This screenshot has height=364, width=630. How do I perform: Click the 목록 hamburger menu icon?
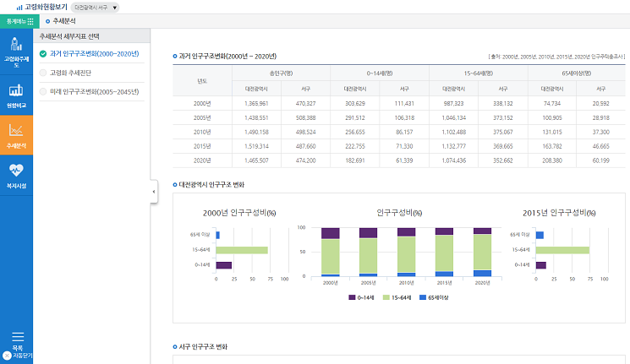tap(17, 336)
